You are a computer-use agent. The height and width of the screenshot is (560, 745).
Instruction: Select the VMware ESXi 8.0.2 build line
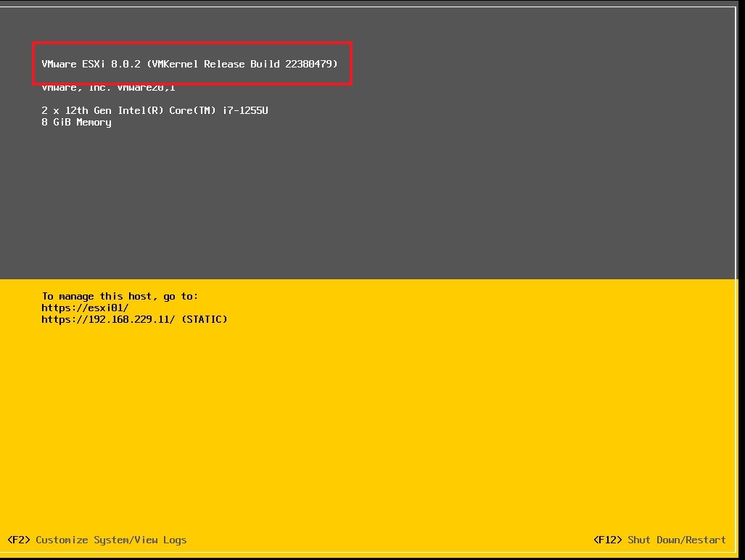189,64
